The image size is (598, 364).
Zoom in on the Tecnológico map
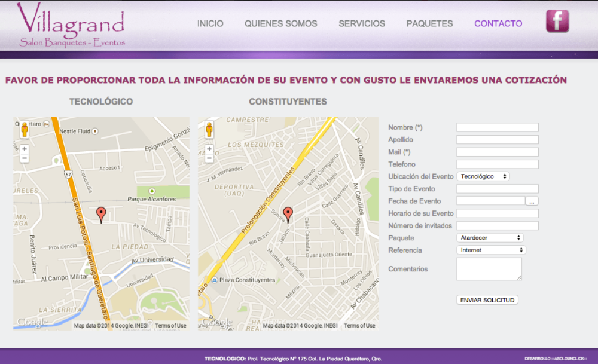25,149
